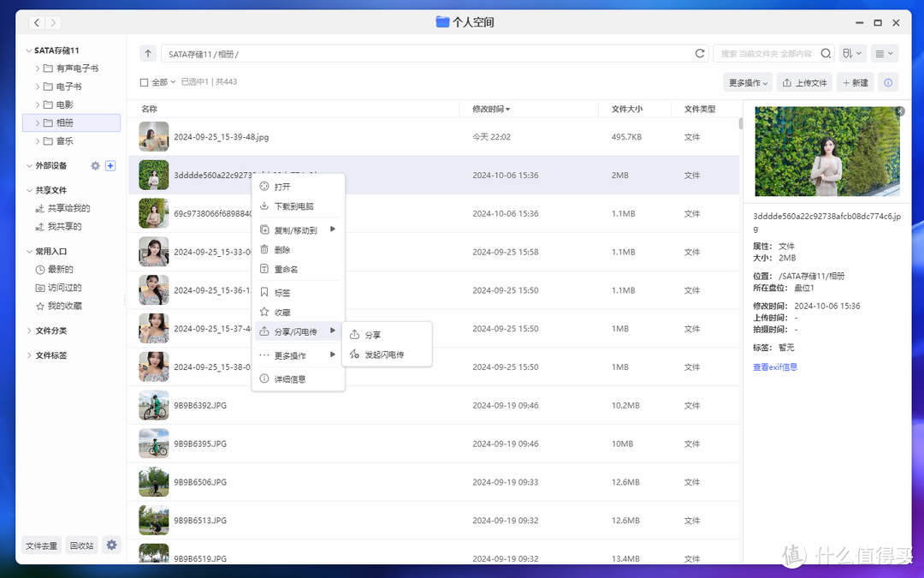The height and width of the screenshot is (578, 924).
Task: Open the 查看exif信息 link
Action: (774, 366)
